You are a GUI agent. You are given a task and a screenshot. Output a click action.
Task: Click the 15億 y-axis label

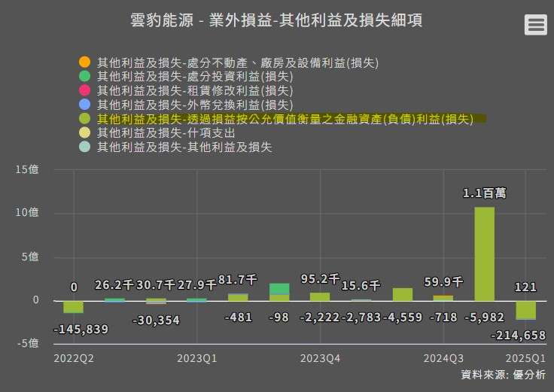27,169
